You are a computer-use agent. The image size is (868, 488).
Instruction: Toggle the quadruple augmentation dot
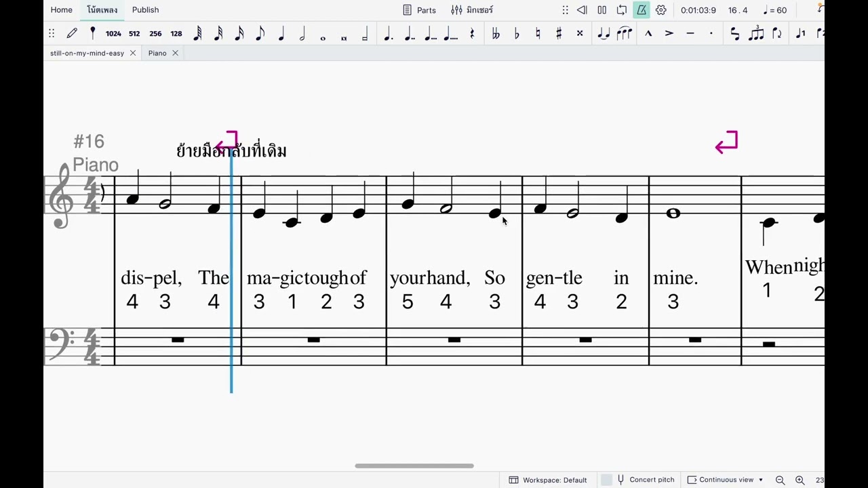coord(451,33)
